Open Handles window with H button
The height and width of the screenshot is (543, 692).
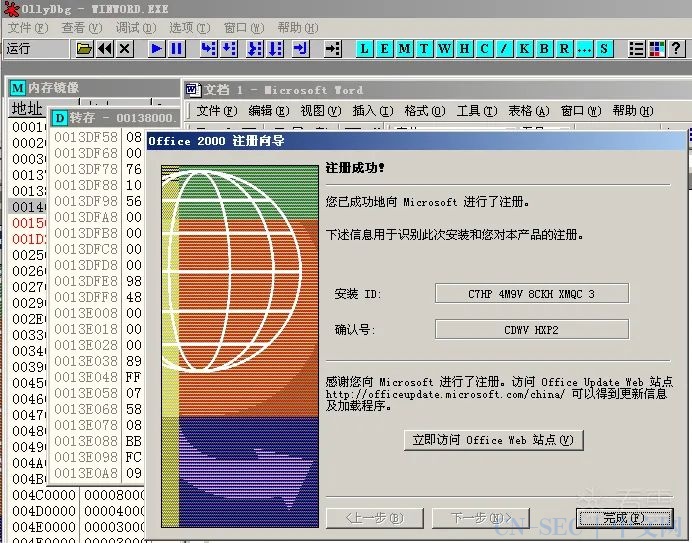(x=464, y=49)
